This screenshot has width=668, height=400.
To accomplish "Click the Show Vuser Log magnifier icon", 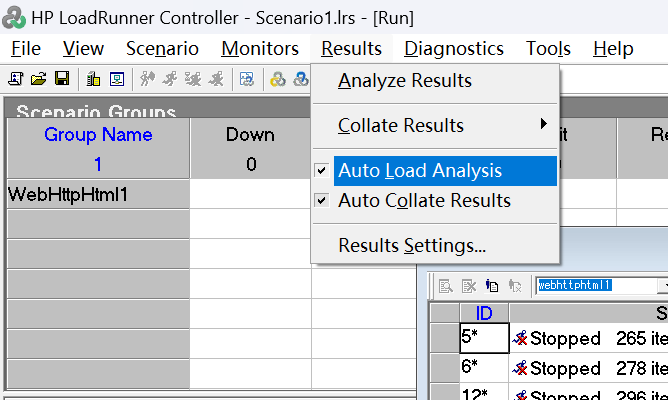I will [446, 286].
